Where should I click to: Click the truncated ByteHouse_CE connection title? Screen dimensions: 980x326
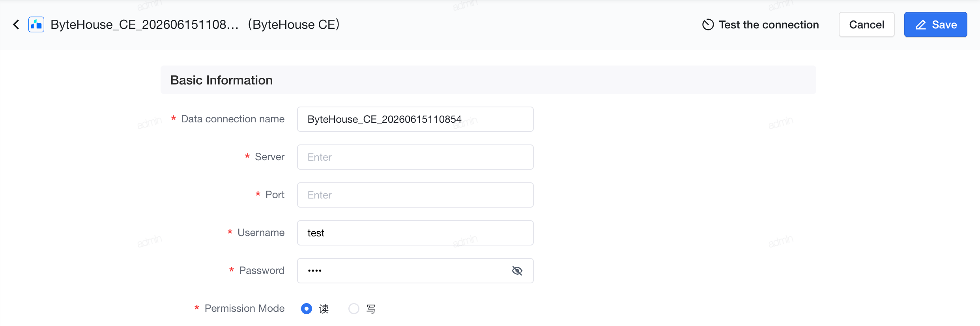click(144, 24)
